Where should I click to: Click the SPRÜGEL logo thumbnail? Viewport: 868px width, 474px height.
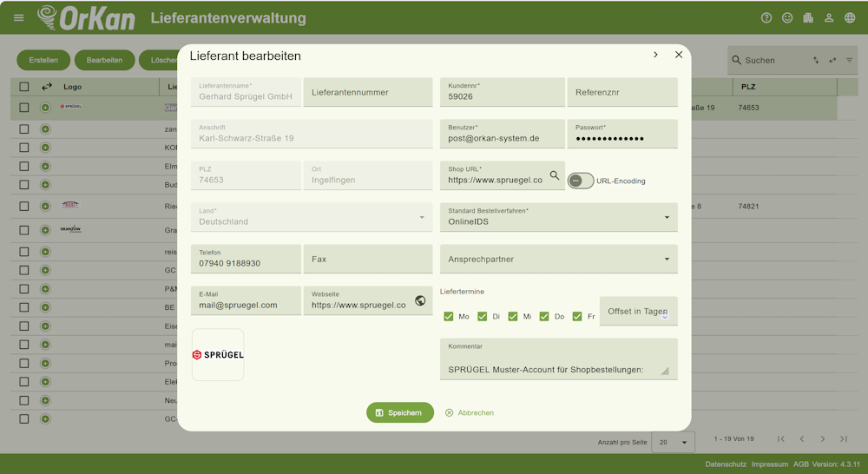click(x=218, y=355)
